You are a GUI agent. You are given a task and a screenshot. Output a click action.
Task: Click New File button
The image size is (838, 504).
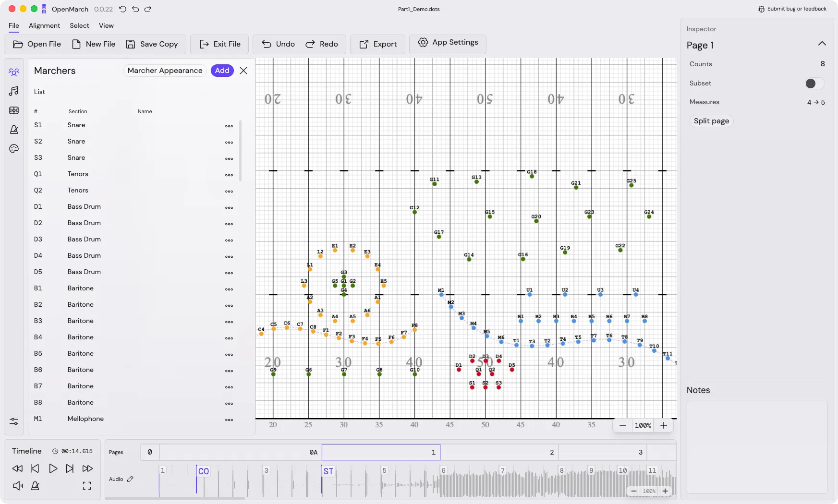[94, 44]
